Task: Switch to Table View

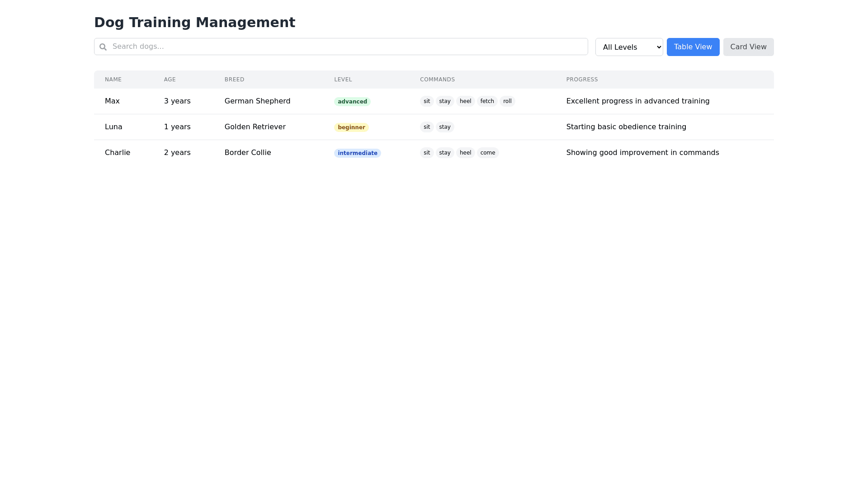Action: click(693, 47)
